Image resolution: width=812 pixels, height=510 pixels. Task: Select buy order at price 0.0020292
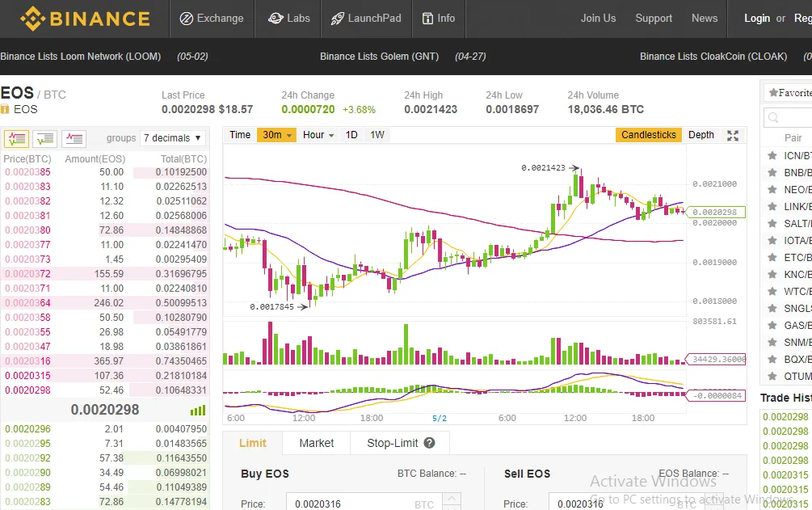(105, 458)
